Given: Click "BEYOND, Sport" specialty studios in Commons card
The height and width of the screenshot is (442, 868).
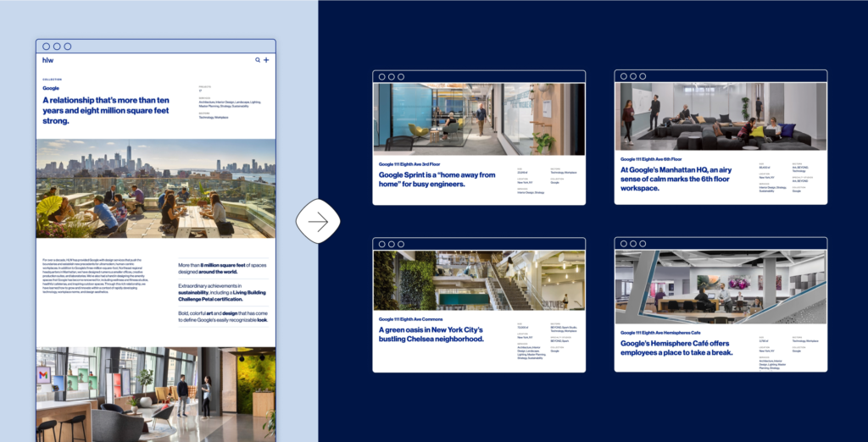Looking at the screenshot, I should tap(561, 341).
